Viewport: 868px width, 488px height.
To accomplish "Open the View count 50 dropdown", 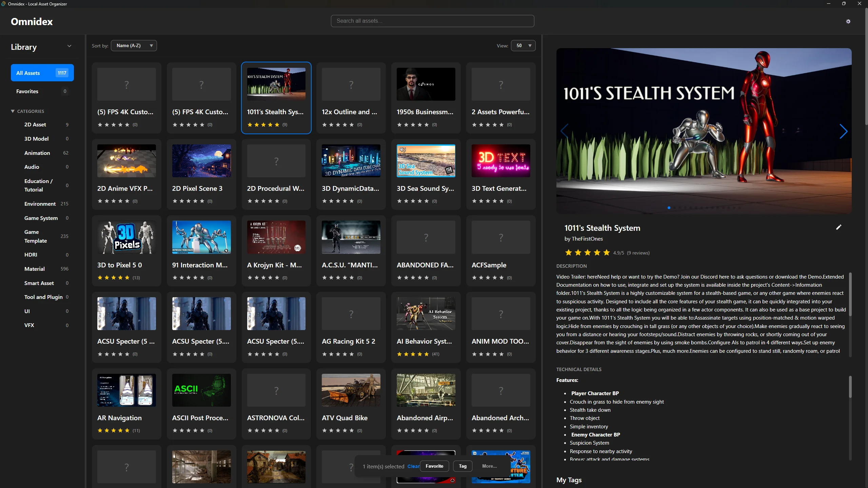I will click(x=523, y=45).
